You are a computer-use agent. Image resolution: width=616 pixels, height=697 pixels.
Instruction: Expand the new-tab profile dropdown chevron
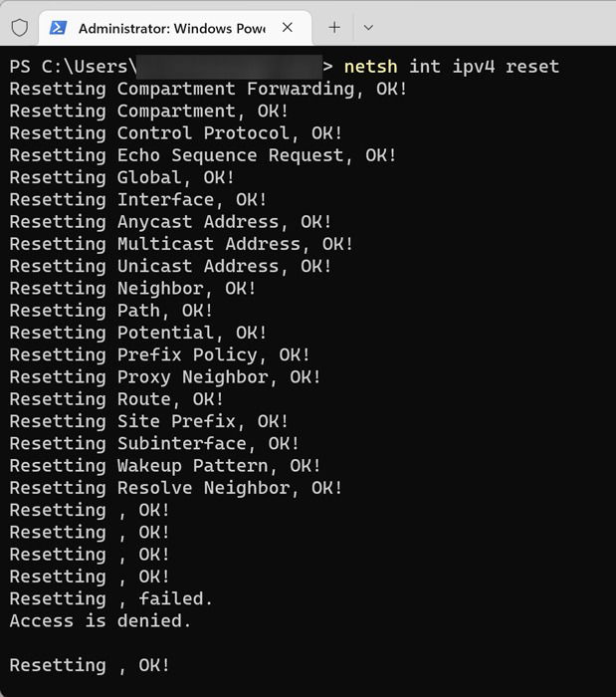pos(368,28)
